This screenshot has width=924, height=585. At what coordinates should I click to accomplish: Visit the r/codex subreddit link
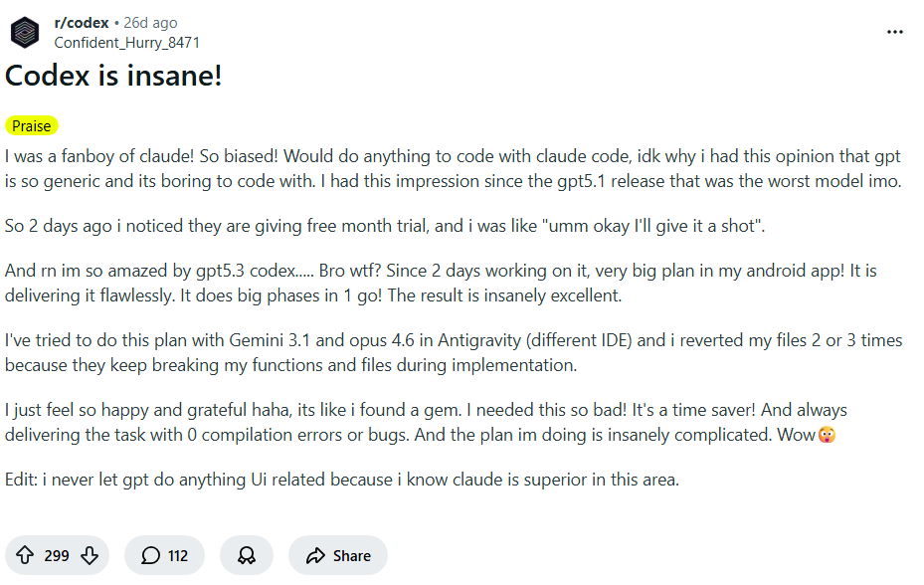point(81,22)
